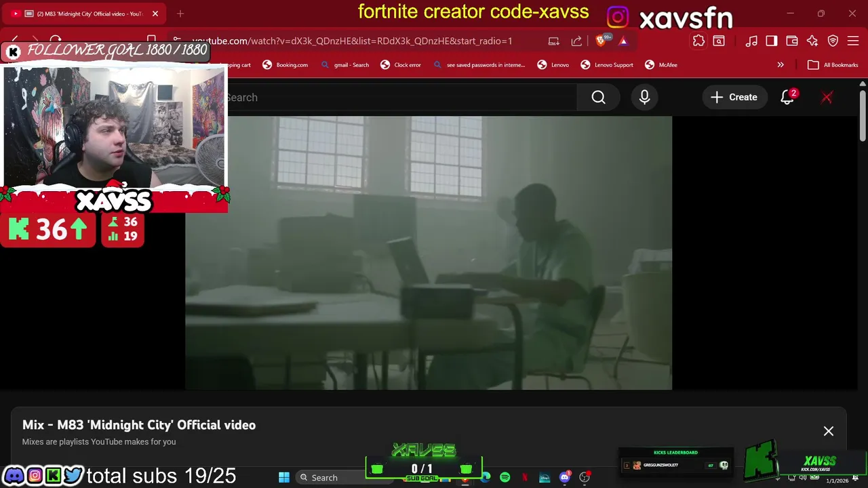This screenshot has height=488, width=868.
Task: Open the Brave Wallet icon
Action: tap(792, 41)
